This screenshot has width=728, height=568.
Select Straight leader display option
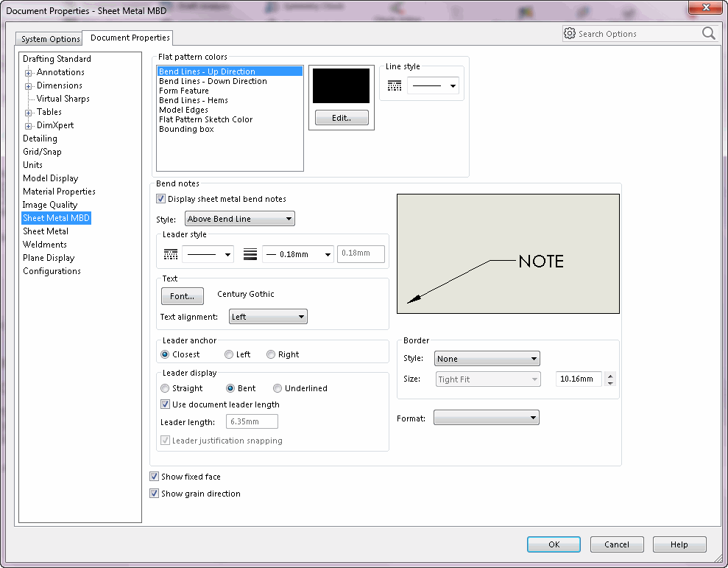(165, 388)
